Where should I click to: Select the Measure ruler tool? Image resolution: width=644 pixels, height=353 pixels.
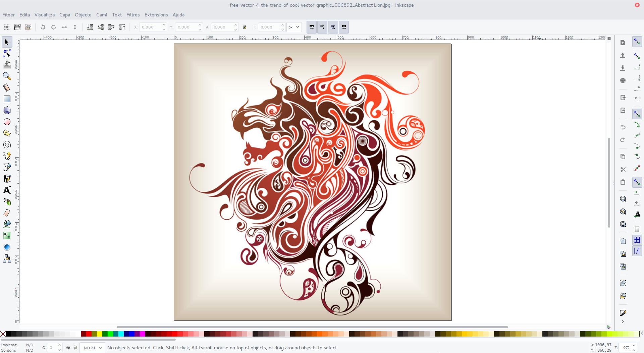(x=7, y=87)
